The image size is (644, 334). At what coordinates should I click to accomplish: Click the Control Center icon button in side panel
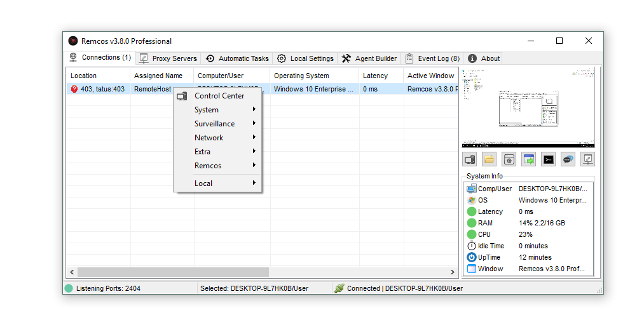pos(470,159)
